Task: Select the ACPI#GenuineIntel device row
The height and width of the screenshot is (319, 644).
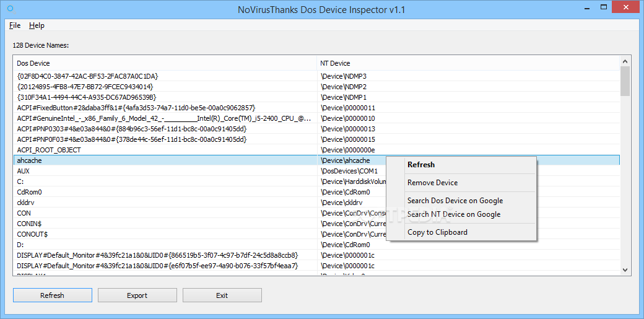Action: click(316, 118)
